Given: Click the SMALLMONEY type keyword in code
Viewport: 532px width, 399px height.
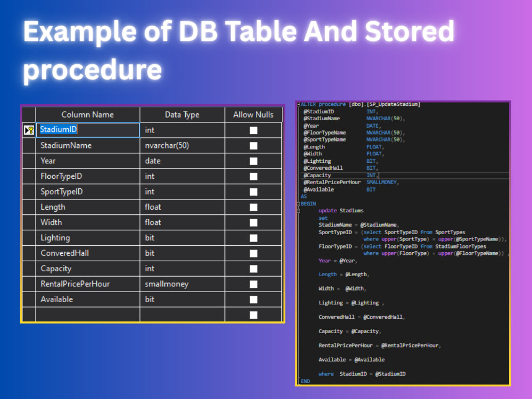Looking at the screenshot, I should coord(381,182).
